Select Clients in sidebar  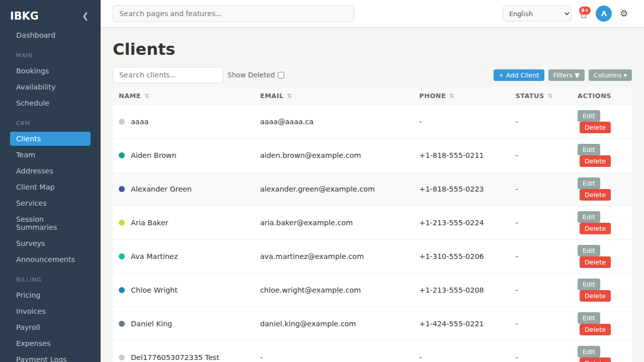pyautogui.click(x=50, y=139)
